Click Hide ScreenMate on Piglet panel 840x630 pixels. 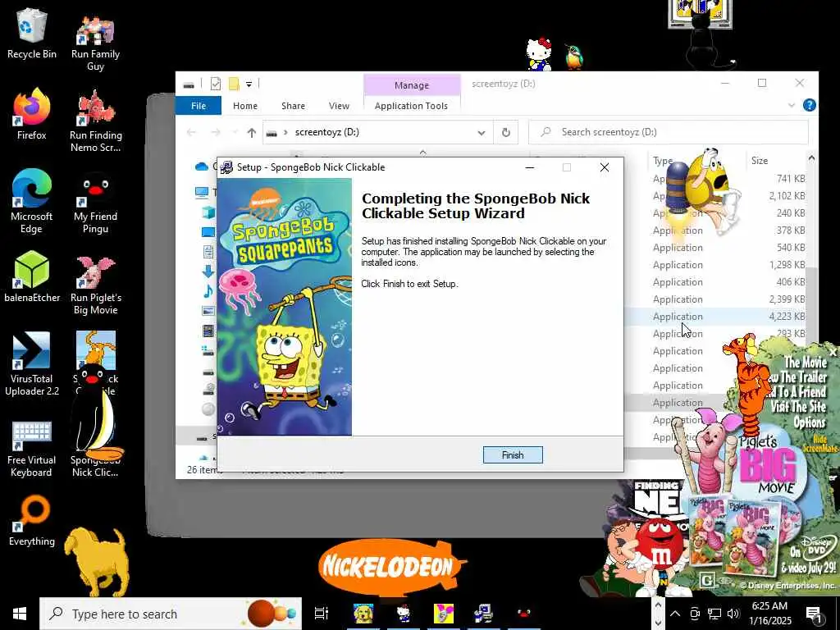pyautogui.click(x=819, y=444)
